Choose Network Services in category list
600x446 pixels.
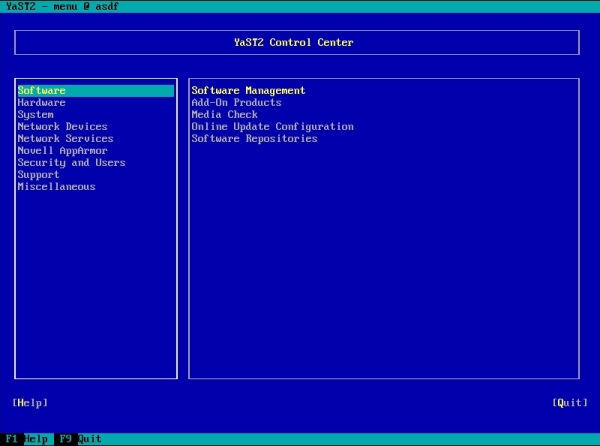click(x=65, y=138)
